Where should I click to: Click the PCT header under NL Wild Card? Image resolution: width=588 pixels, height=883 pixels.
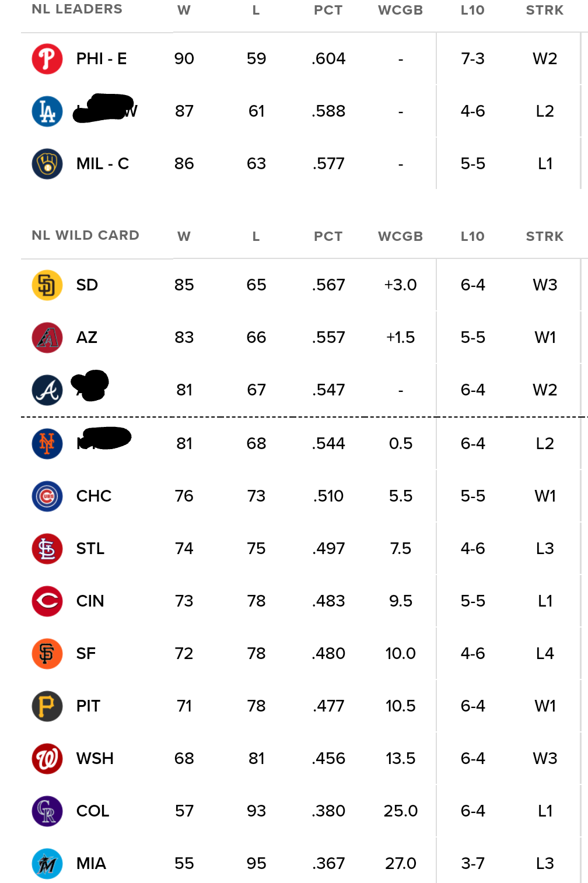click(328, 236)
